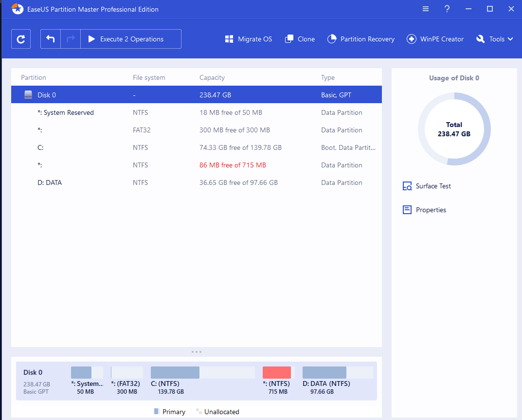522x420 pixels.
Task: Open the Help question mark
Action: pyautogui.click(x=447, y=9)
